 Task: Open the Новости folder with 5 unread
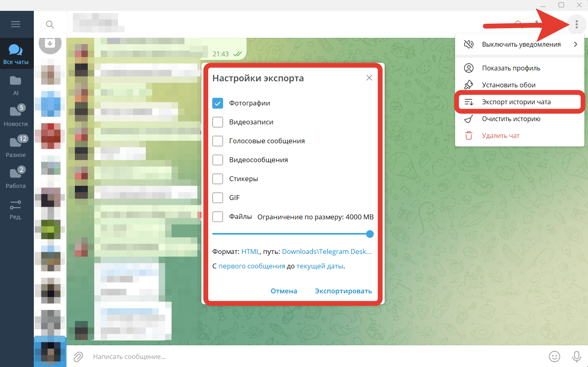16,115
